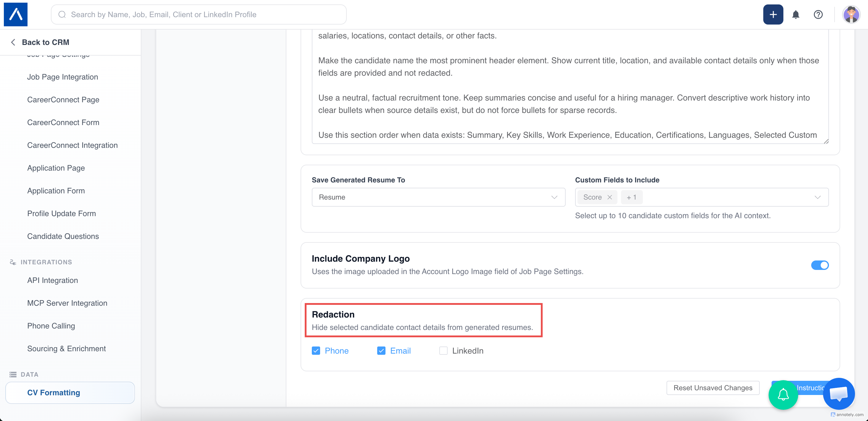Click Back to CRM link
The image size is (868, 421).
point(46,42)
